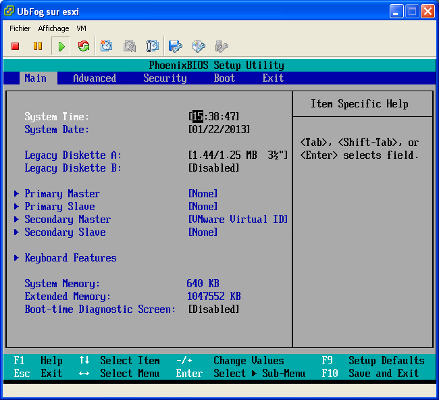Click the Item Specific Help heading

(360, 104)
